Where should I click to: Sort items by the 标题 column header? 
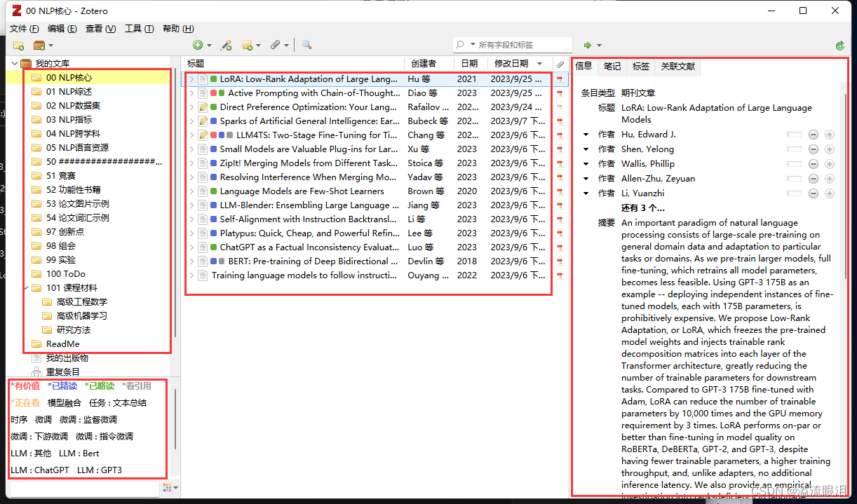click(x=294, y=64)
